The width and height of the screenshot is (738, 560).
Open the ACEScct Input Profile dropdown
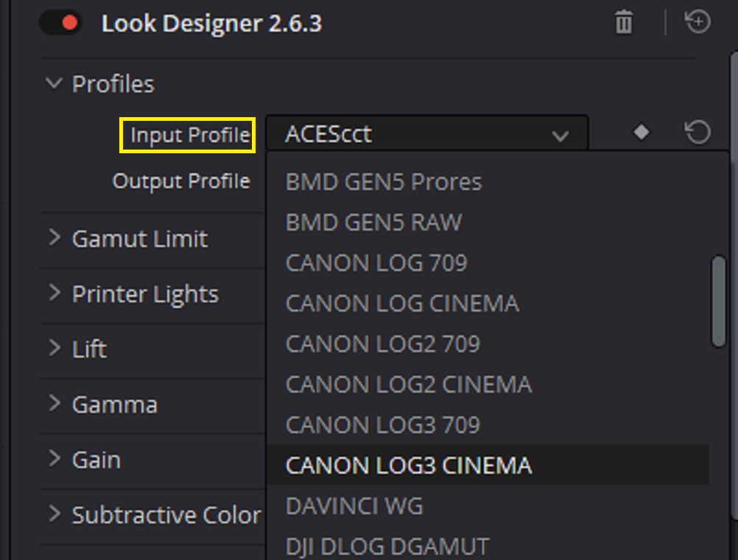pyautogui.click(x=427, y=133)
